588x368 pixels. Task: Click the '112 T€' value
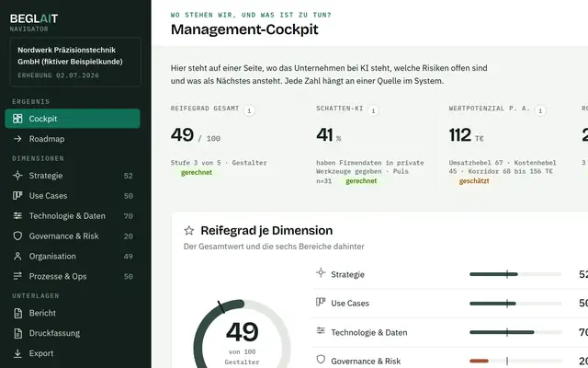tap(467, 135)
